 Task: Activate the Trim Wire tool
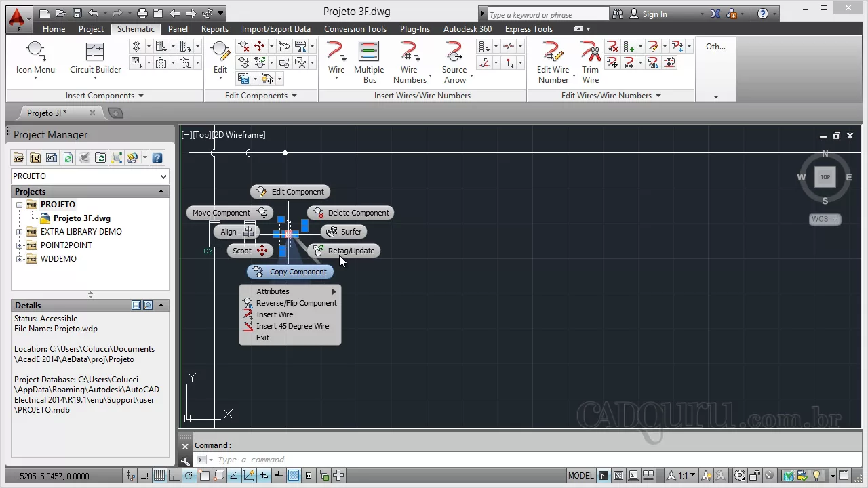pos(591,62)
